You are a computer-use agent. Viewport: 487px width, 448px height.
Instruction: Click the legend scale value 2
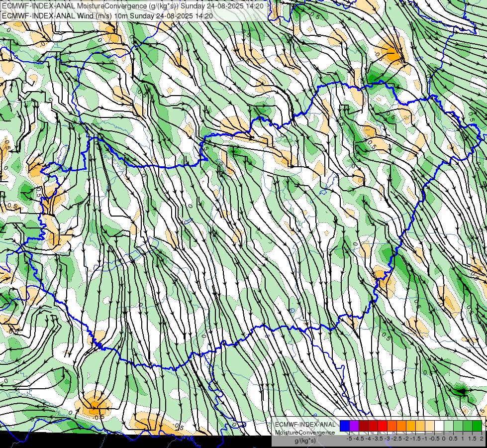(482, 439)
